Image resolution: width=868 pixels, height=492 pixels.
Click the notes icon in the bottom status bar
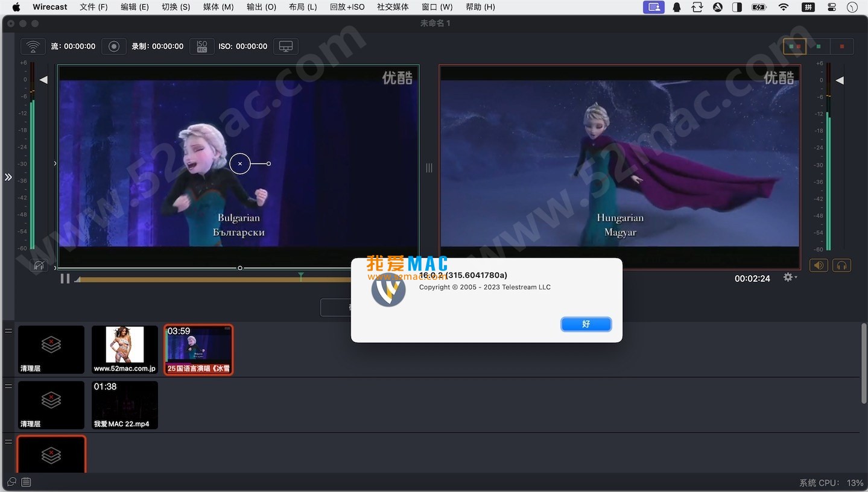point(25,482)
